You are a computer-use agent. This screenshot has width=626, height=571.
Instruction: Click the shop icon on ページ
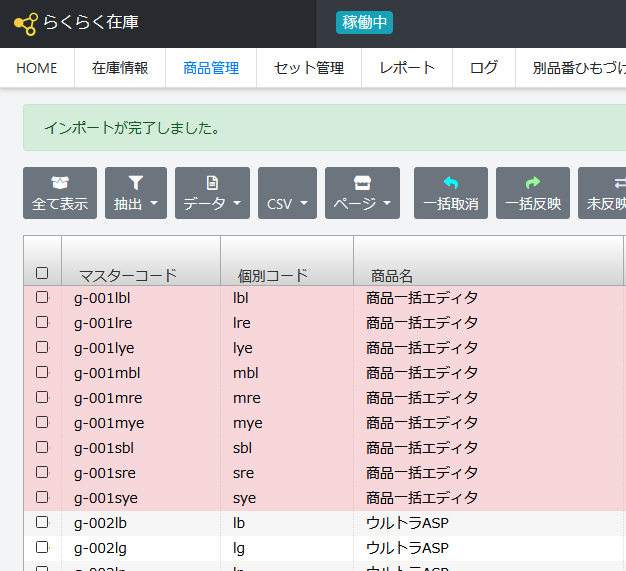coord(362,182)
